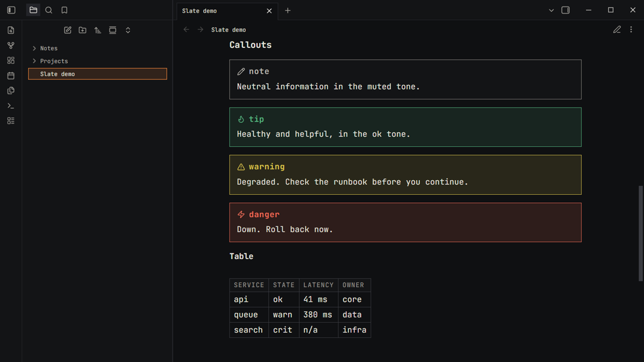
Task: Maximize the application window
Action: [611, 11]
